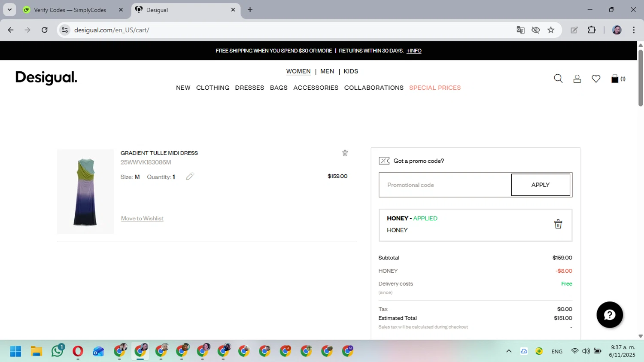
Task: Open the NEW menu
Action: pos(183,88)
